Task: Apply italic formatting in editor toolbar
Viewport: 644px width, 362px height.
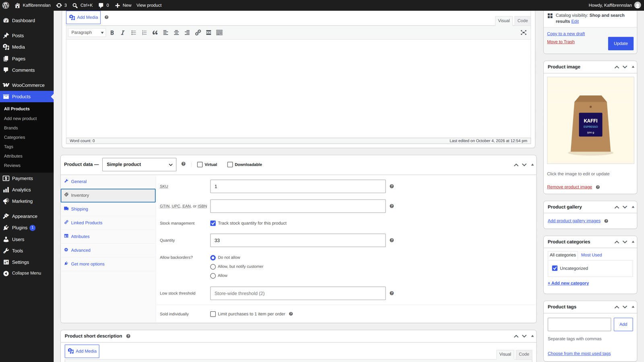Action: point(123,33)
